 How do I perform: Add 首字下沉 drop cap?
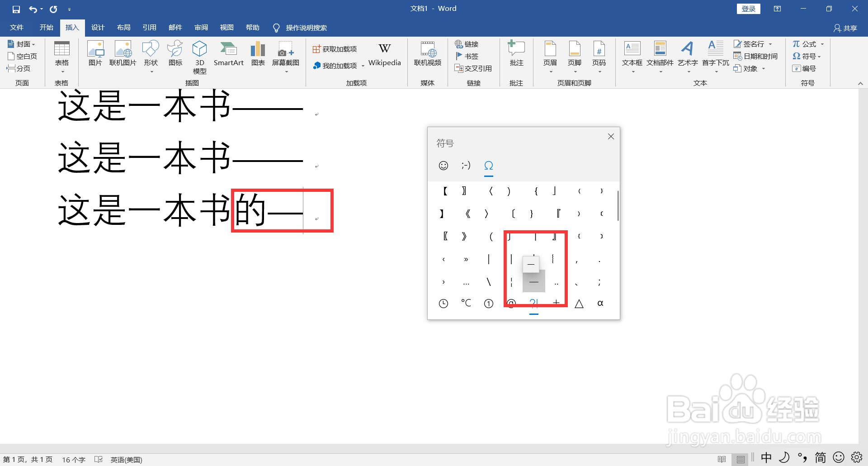[x=716, y=57]
